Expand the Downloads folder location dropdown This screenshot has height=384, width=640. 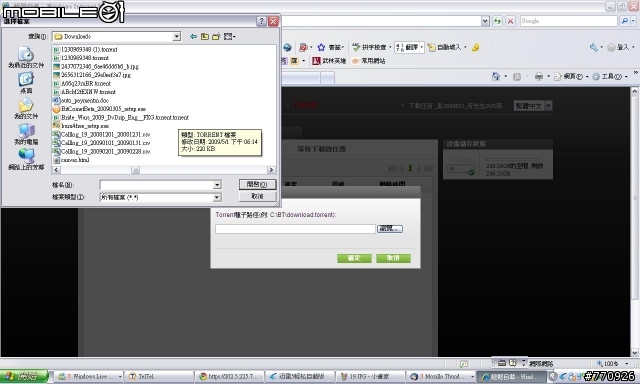(x=176, y=37)
